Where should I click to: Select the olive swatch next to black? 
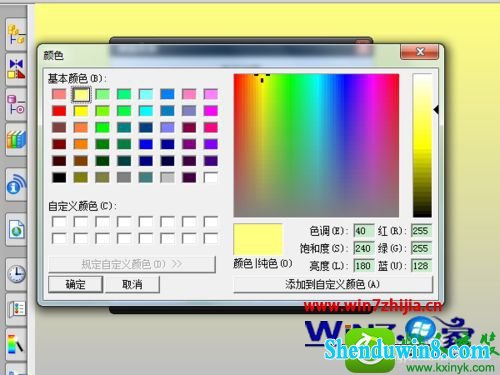[81, 177]
